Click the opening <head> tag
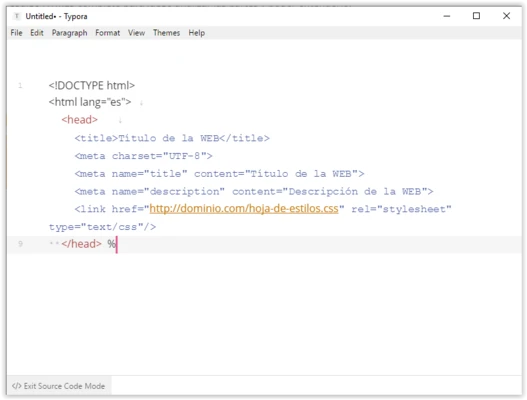The image size is (527, 400). [x=79, y=120]
